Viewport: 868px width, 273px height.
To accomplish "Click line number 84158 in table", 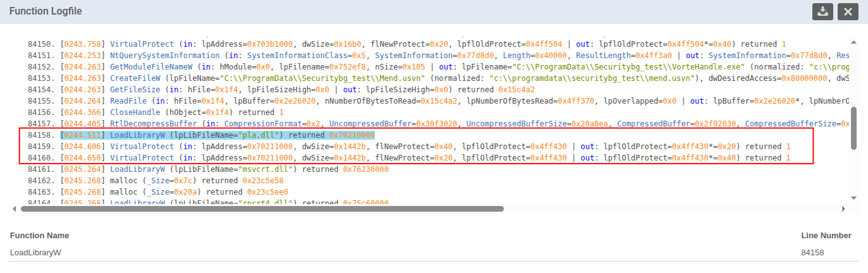I will pos(813,253).
